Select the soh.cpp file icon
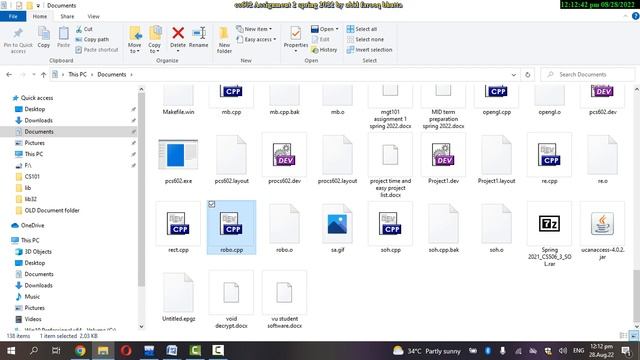The height and width of the screenshot is (360, 640). tap(391, 224)
